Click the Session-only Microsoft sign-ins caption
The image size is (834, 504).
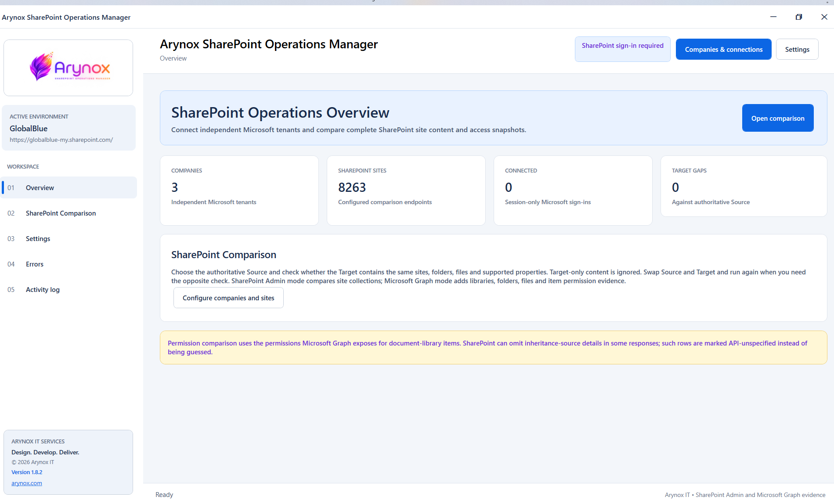(548, 202)
